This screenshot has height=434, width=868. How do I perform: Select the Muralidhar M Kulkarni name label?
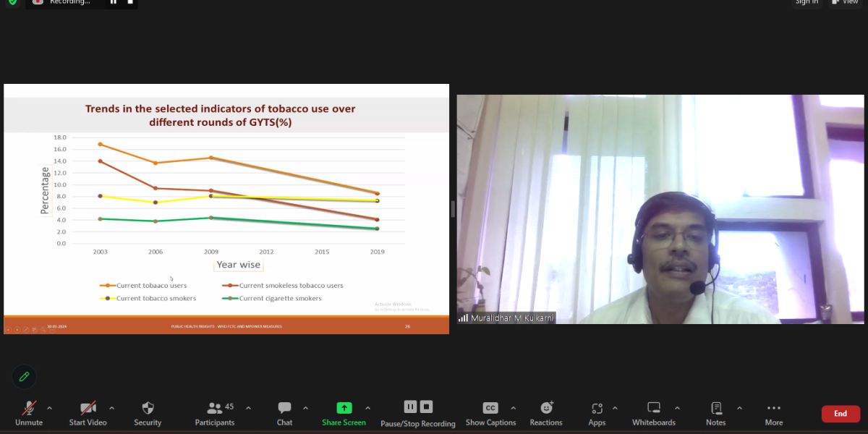pos(511,318)
